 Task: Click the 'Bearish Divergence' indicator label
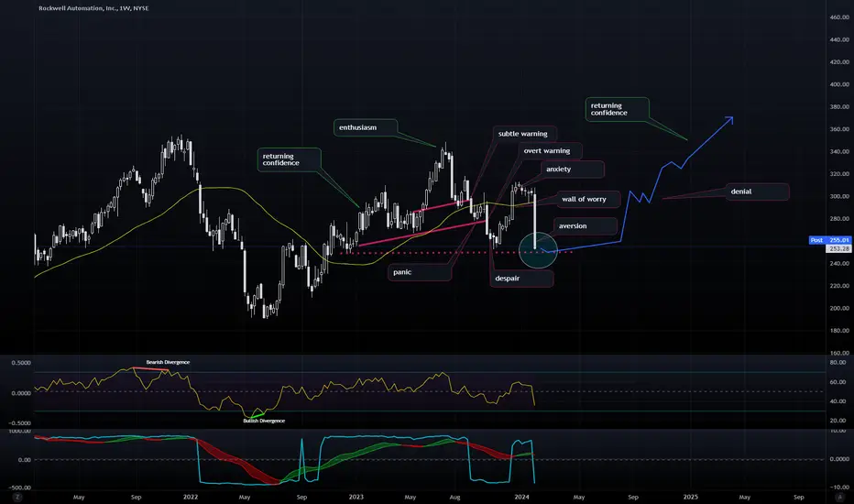click(x=168, y=362)
